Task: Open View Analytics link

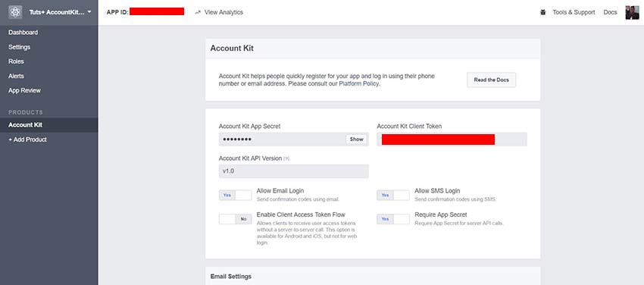Action: point(224,12)
